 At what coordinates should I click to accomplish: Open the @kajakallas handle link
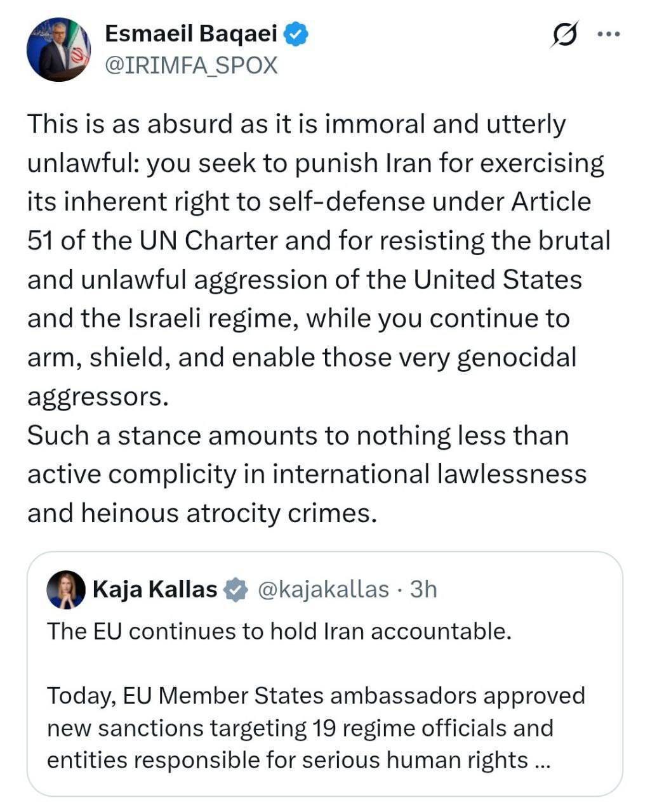pyautogui.click(x=323, y=589)
